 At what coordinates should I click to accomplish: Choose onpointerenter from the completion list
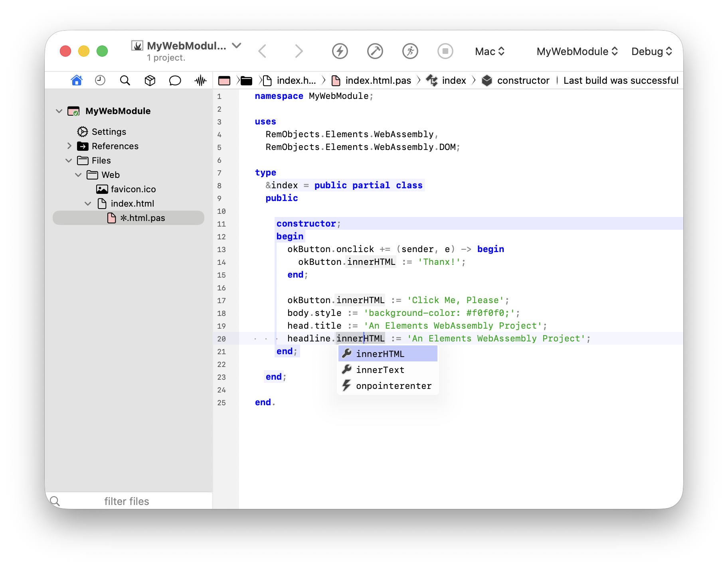[x=388, y=386]
